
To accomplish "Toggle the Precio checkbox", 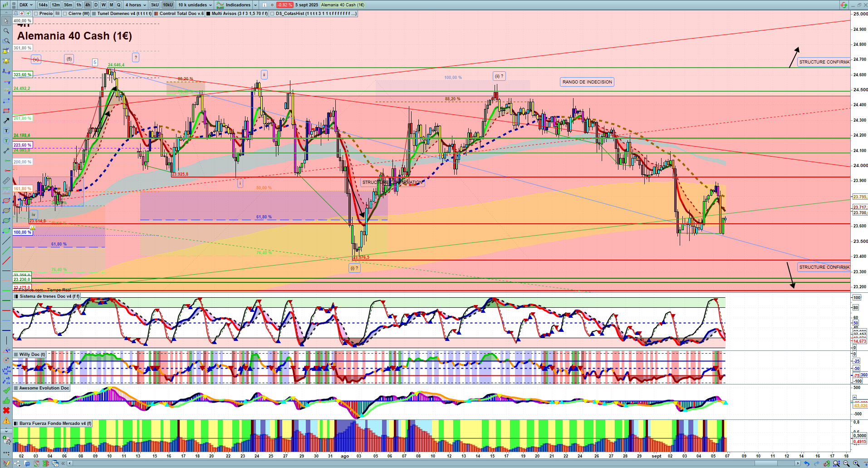I will (36, 14).
